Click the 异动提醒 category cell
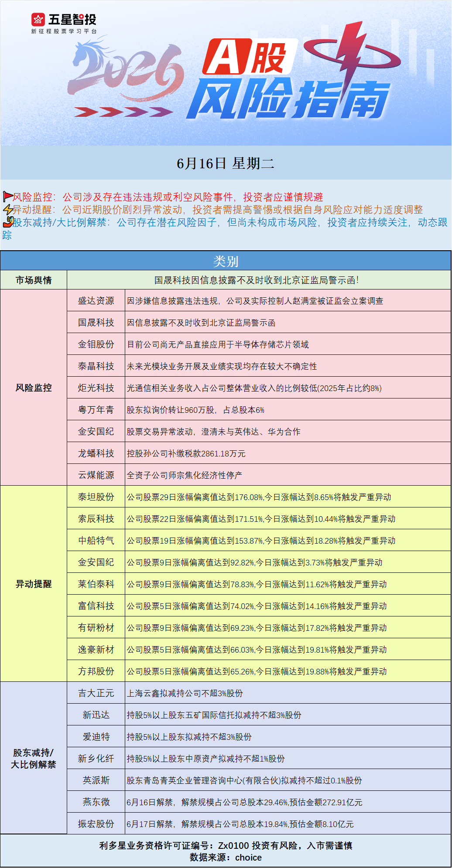The width and height of the screenshot is (452, 868). click(34, 584)
